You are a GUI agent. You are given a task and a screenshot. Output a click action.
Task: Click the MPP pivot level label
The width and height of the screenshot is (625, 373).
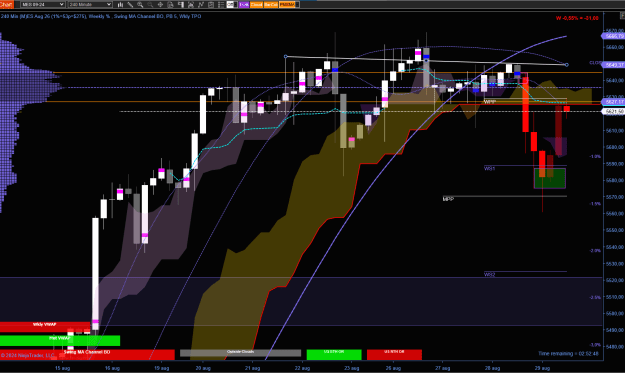tap(448, 198)
